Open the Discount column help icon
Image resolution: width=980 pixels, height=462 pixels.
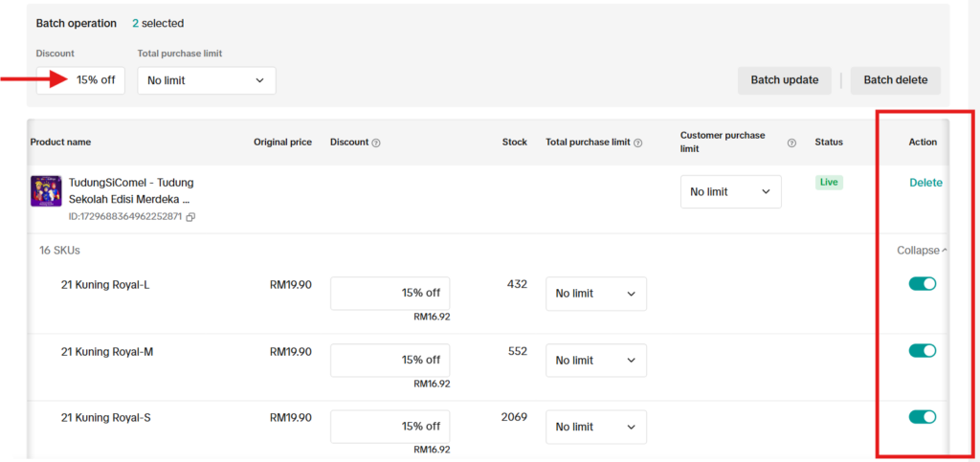pos(375,143)
